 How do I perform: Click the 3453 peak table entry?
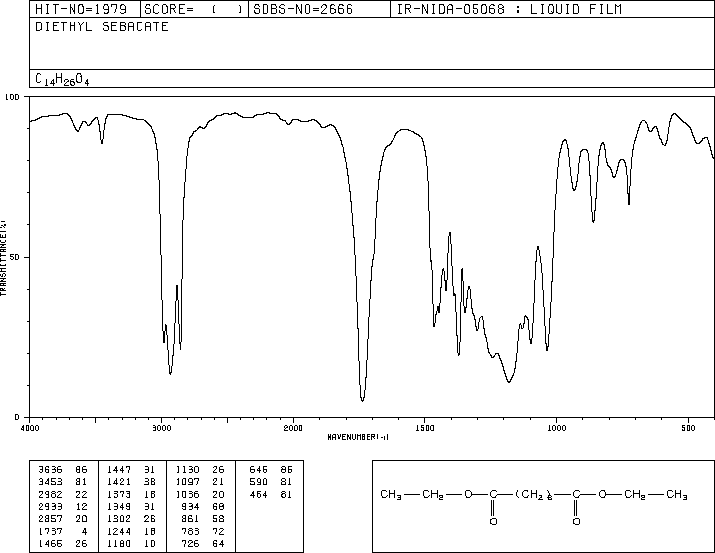tap(62, 482)
